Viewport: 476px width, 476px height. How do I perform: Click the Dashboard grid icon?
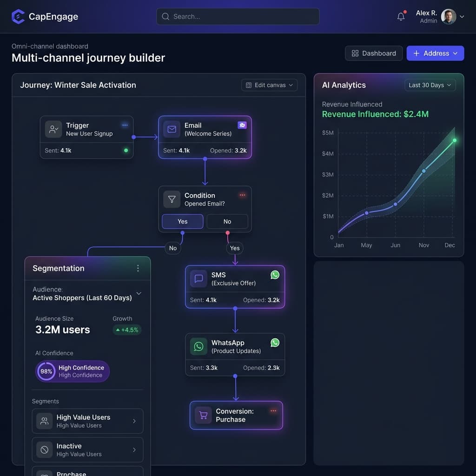(x=355, y=53)
